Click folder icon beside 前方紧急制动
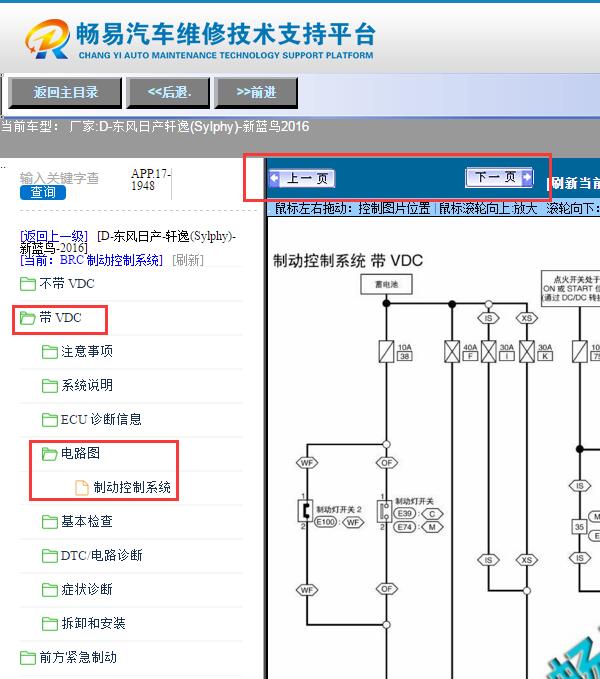 28,658
